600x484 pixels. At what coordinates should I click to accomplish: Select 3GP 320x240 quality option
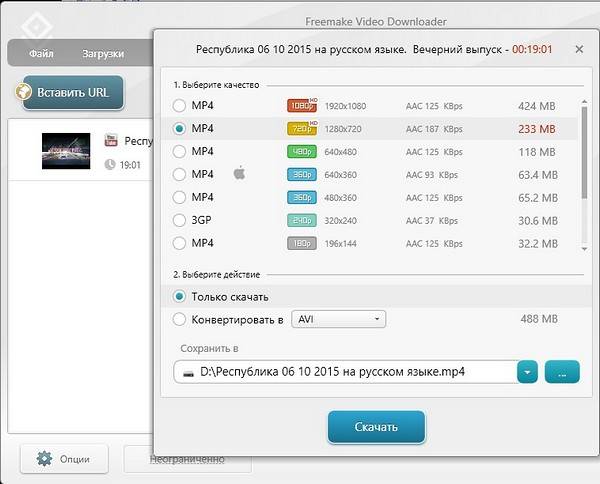(x=179, y=220)
